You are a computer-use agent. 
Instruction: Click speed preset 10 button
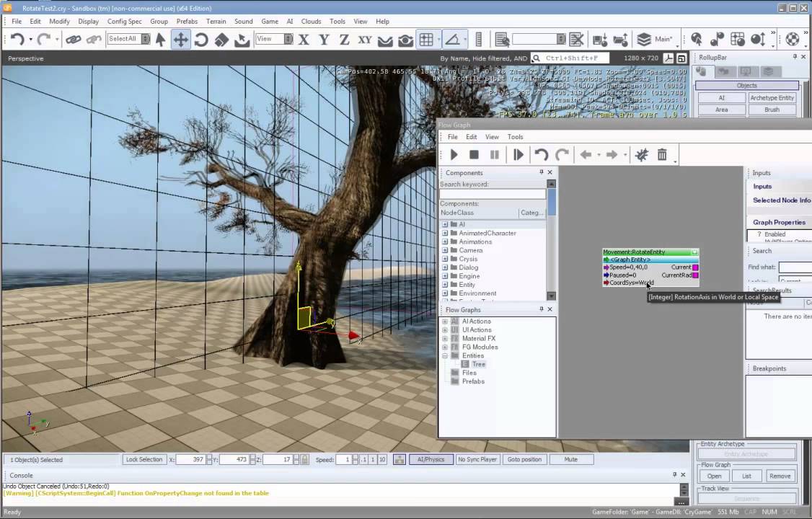382,459
